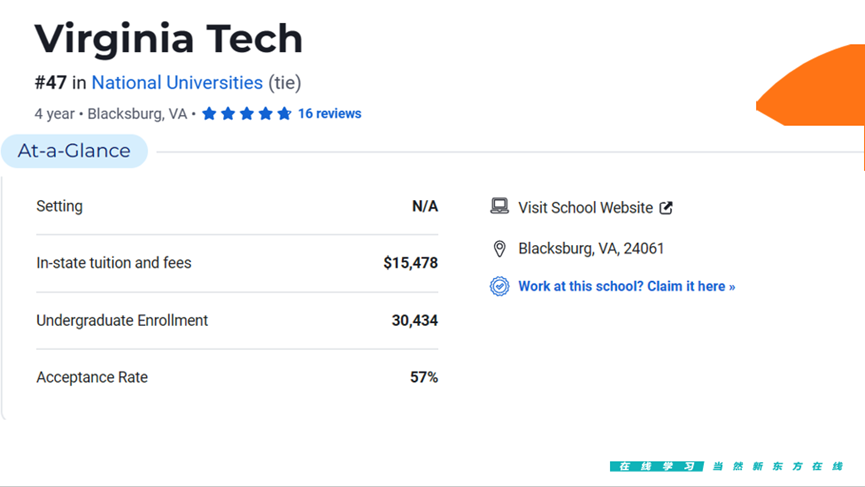Click Work at this school? Claim it here

tap(627, 286)
